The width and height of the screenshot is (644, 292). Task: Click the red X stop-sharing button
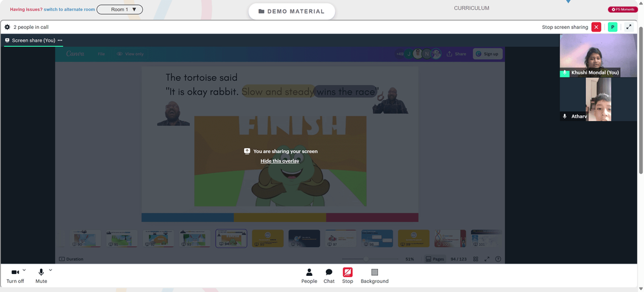click(x=596, y=27)
